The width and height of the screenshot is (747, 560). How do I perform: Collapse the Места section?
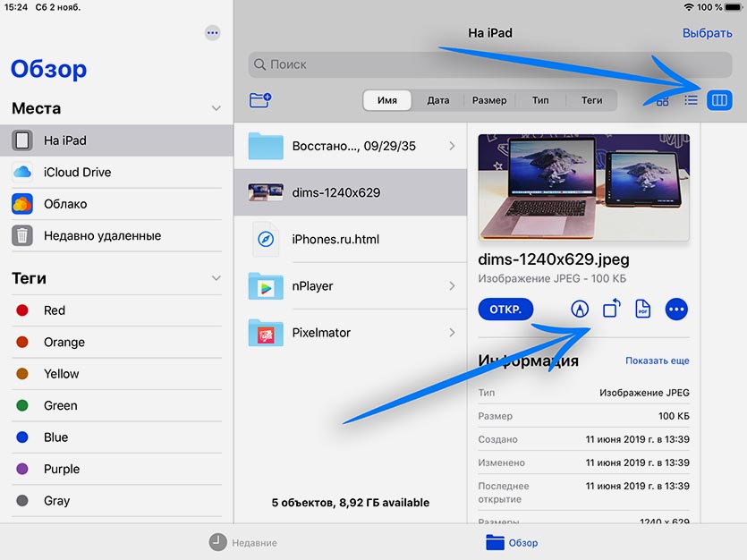pos(216,108)
